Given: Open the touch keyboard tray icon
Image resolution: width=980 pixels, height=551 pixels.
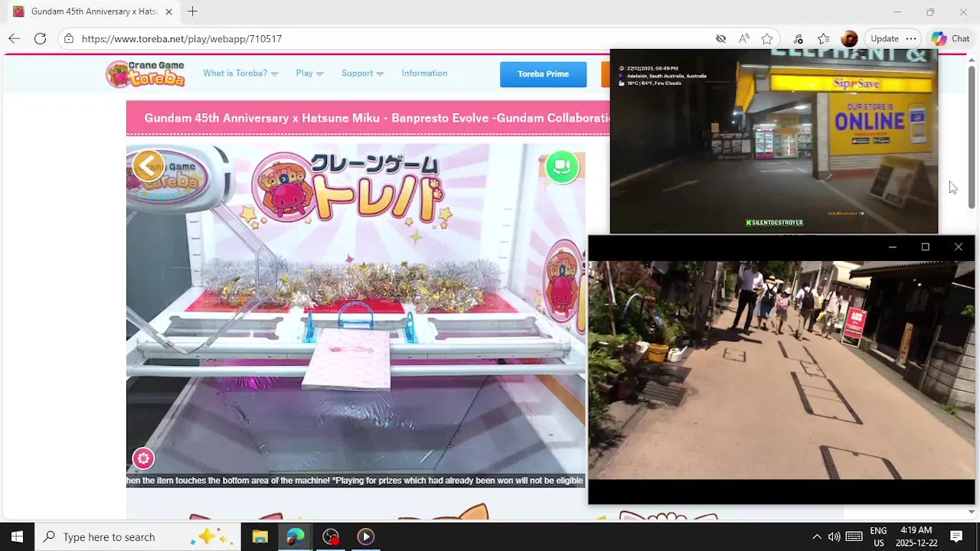Looking at the screenshot, I should click(854, 536).
